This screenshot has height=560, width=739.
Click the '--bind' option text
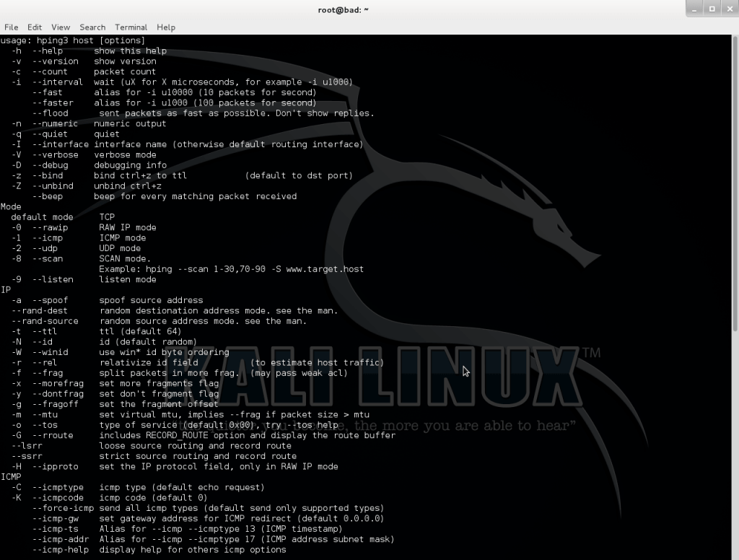click(x=47, y=175)
